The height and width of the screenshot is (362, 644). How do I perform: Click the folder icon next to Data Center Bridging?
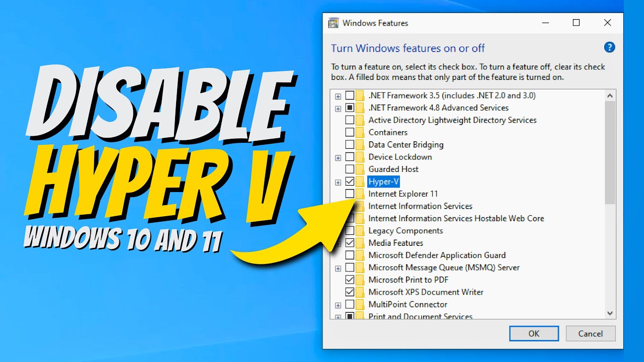(x=360, y=145)
